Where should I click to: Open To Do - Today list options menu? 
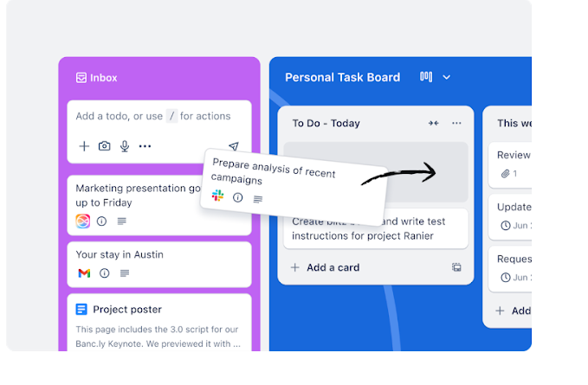pyautogui.click(x=456, y=123)
